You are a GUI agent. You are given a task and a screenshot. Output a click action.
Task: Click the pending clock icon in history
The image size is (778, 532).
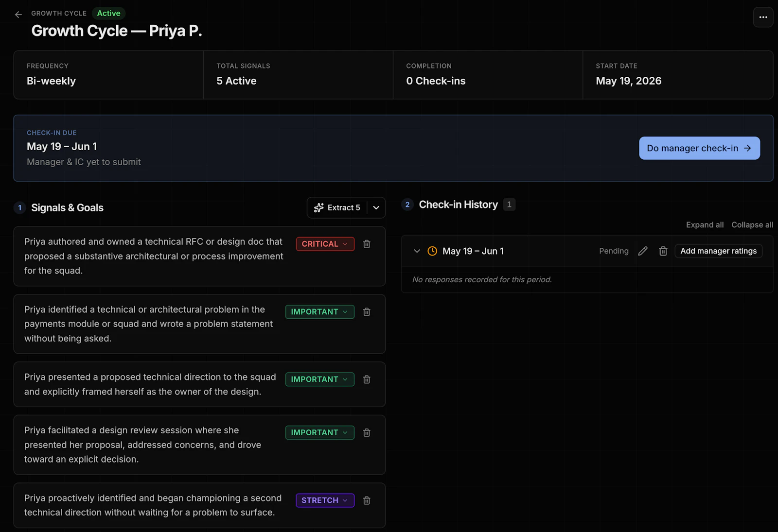432,251
